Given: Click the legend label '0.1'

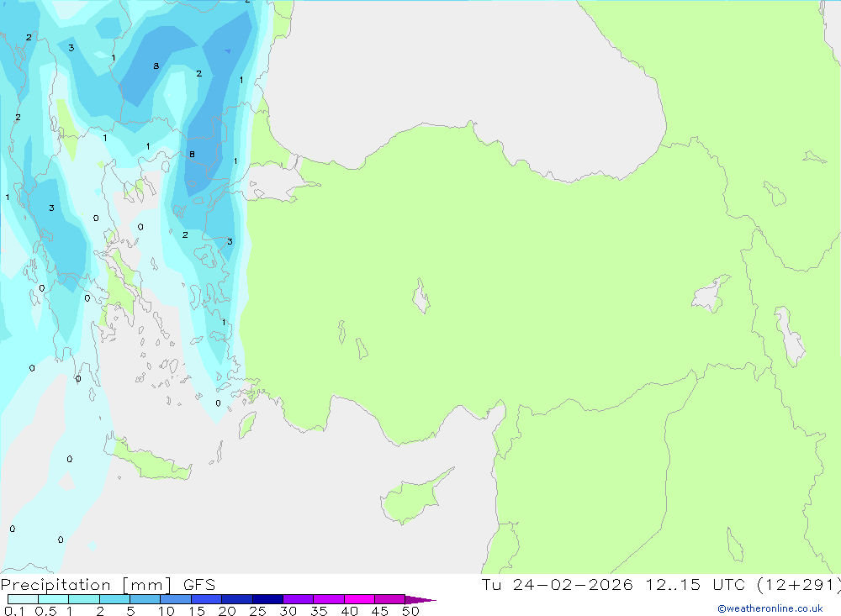Looking at the screenshot, I should 14,611.
